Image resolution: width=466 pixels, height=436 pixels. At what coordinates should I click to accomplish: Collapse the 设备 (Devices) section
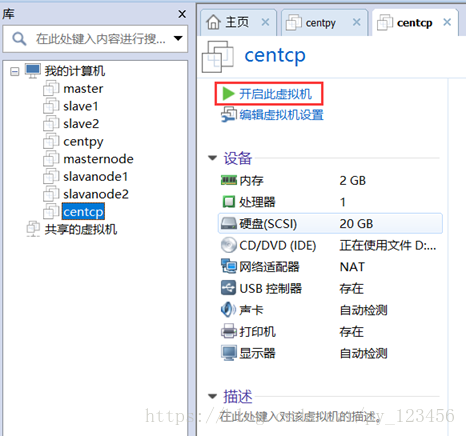pyautogui.click(x=212, y=158)
